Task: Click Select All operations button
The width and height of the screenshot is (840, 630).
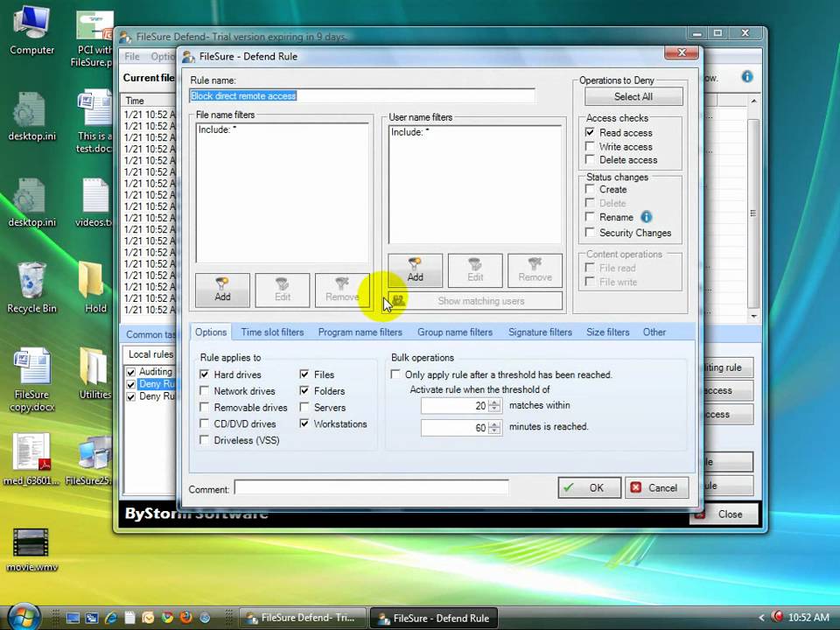Action: [x=633, y=96]
